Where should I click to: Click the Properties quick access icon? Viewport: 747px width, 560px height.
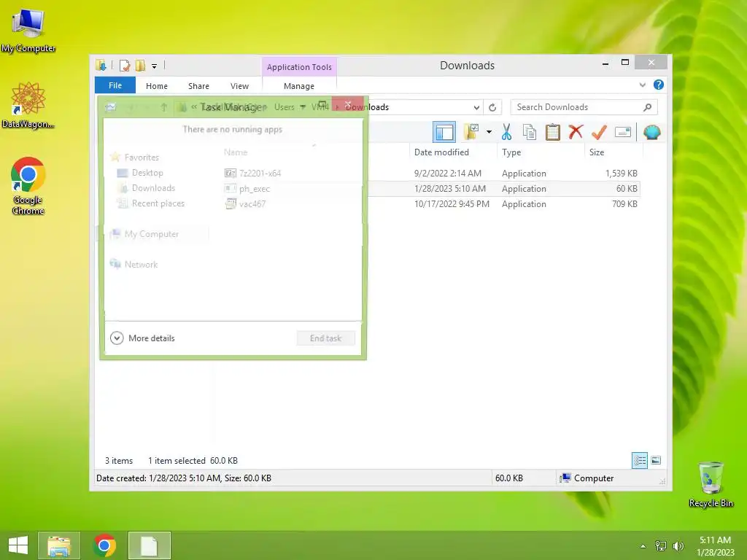tap(124, 65)
